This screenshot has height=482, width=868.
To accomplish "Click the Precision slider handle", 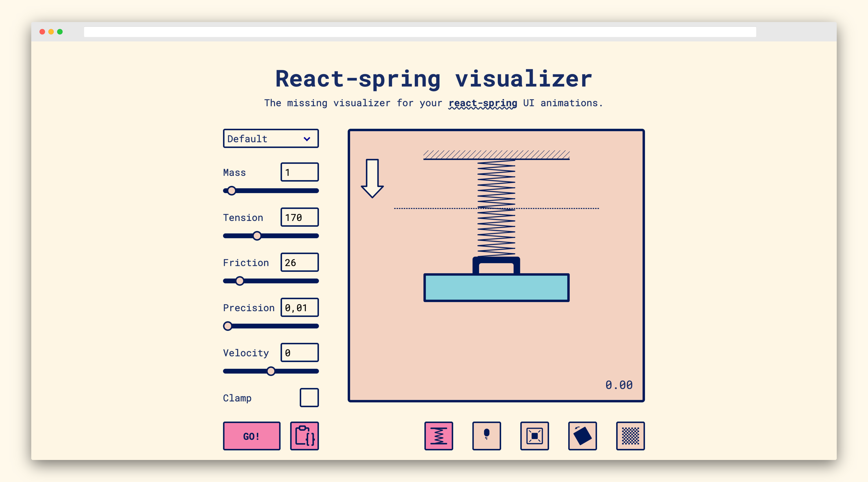I will [228, 326].
